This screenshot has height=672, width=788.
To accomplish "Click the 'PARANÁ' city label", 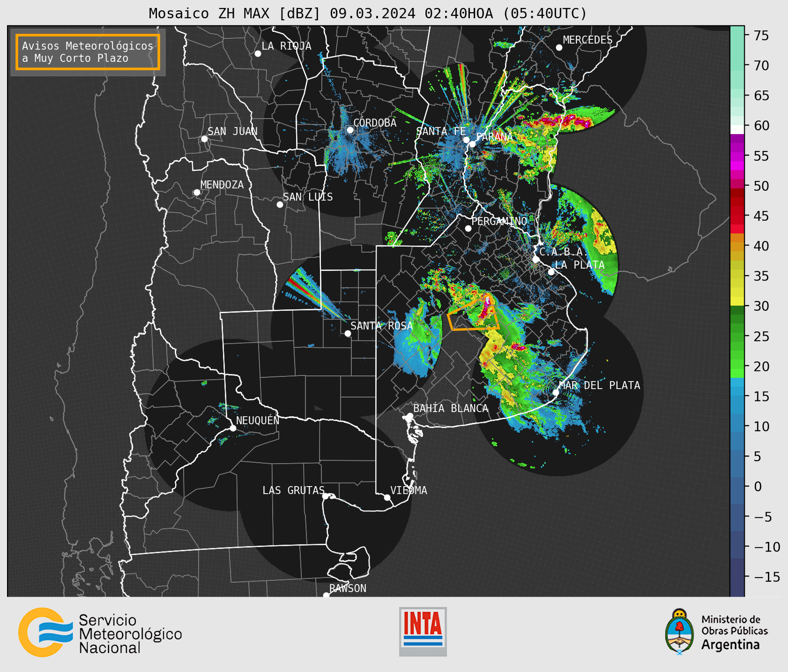I will pyautogui.click(x=494, y=137).
